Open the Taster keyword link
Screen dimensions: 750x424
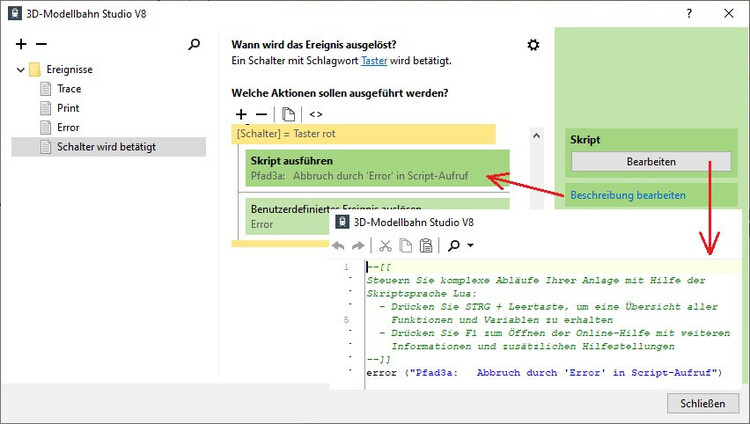(374, 61)
